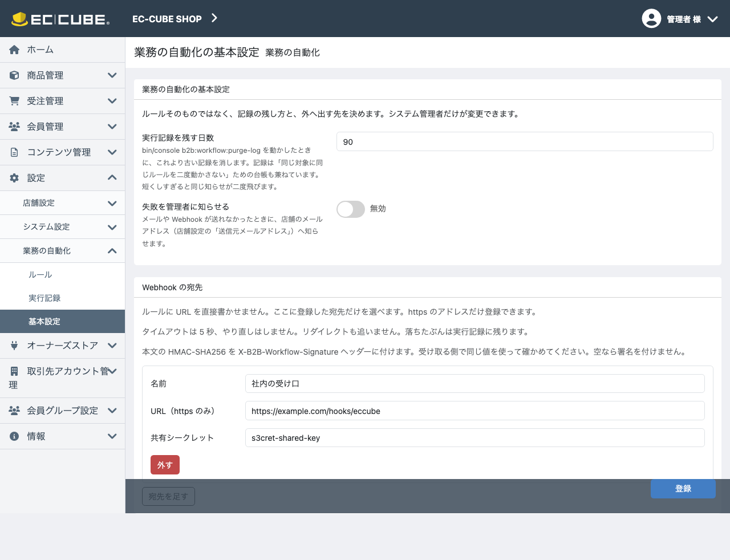Click the administrator avatar icon
This screenshot has height=560, width=730.
click(x=651, y=19)
